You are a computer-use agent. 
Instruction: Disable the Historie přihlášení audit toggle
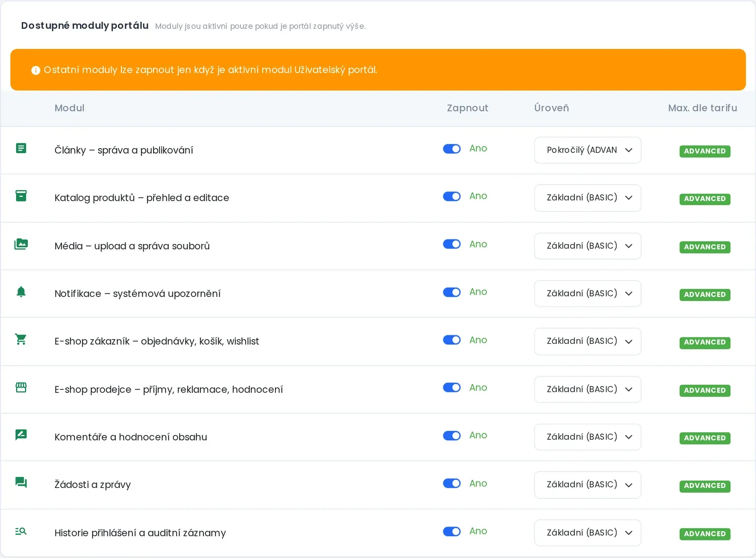(x=452, y=532)
